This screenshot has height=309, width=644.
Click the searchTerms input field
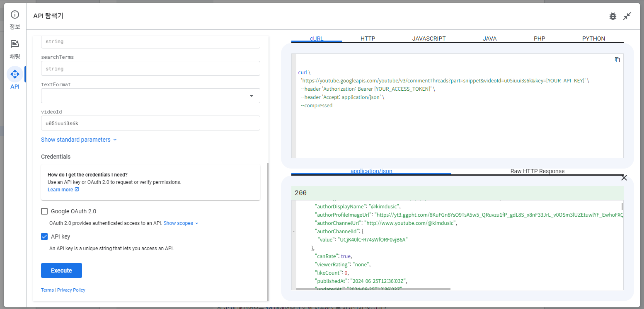(150, 68)
